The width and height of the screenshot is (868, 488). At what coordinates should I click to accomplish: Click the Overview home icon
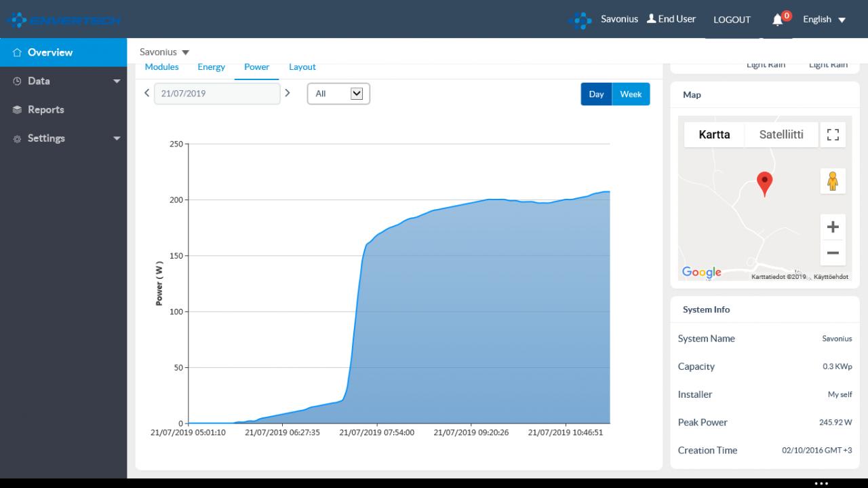18,52
